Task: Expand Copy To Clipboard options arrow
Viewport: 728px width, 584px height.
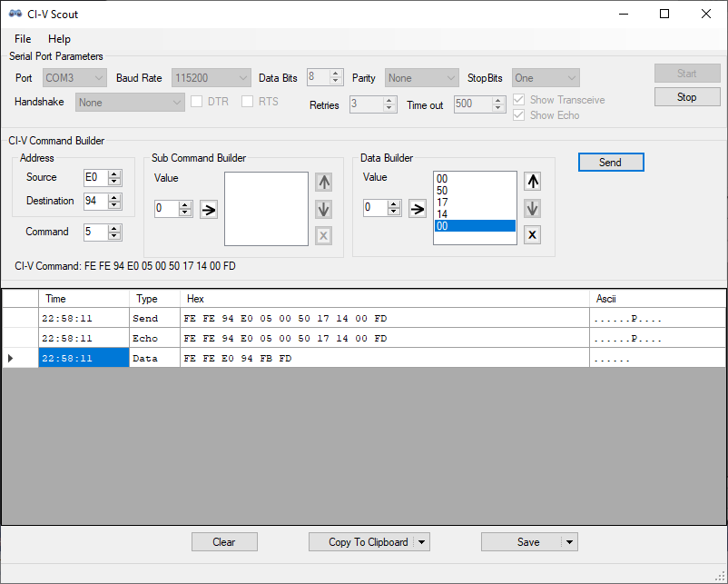Action: [x=421, y=542]
